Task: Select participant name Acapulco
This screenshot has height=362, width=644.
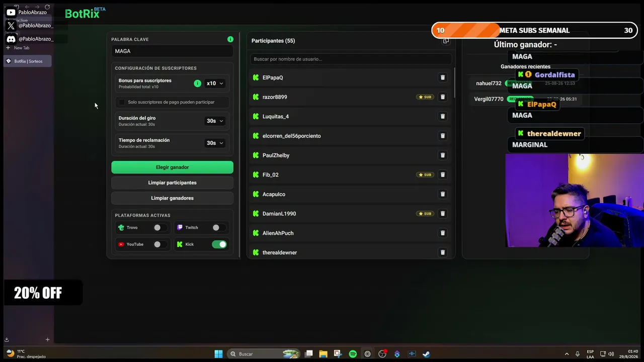Action: click(274, 194)
